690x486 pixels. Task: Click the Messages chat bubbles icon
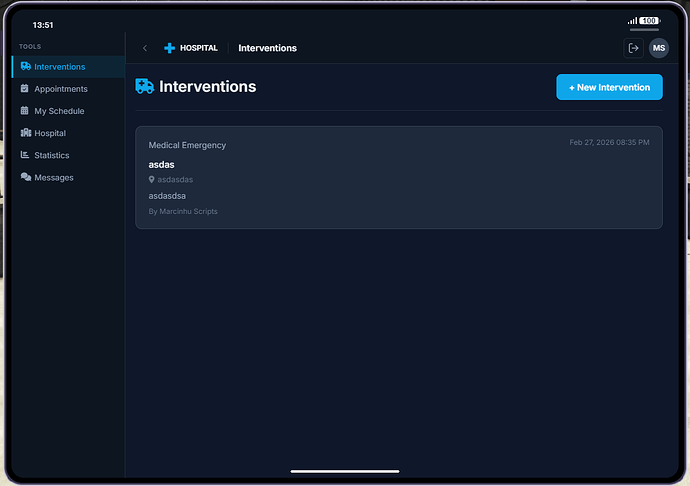(x=25, y=177)
